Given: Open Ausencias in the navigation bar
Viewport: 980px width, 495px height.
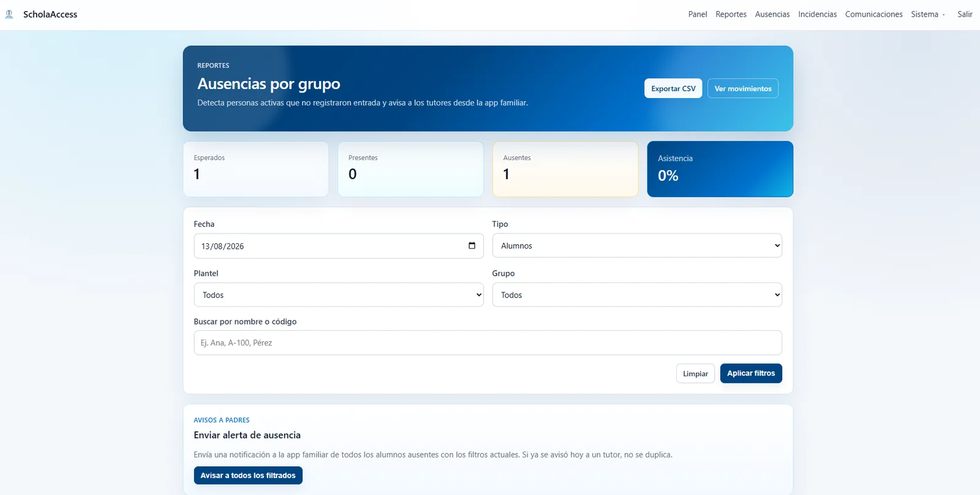Looking at the screenshot, I should 772,14.
